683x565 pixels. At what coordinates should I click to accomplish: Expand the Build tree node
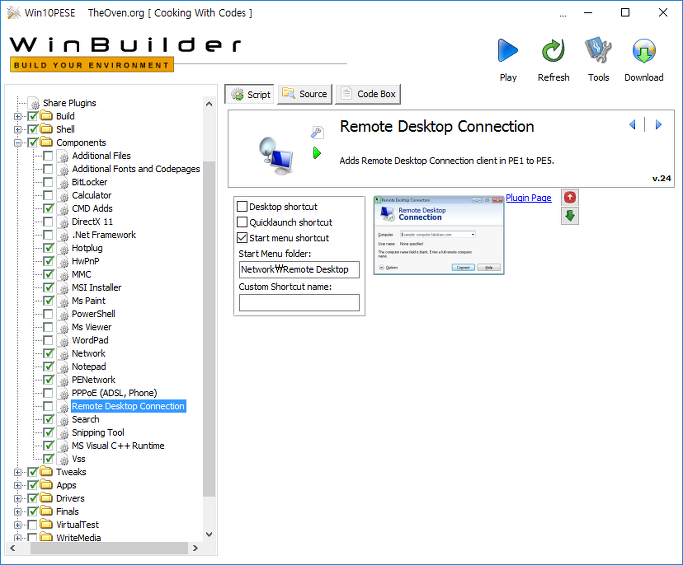pos(18,116)
